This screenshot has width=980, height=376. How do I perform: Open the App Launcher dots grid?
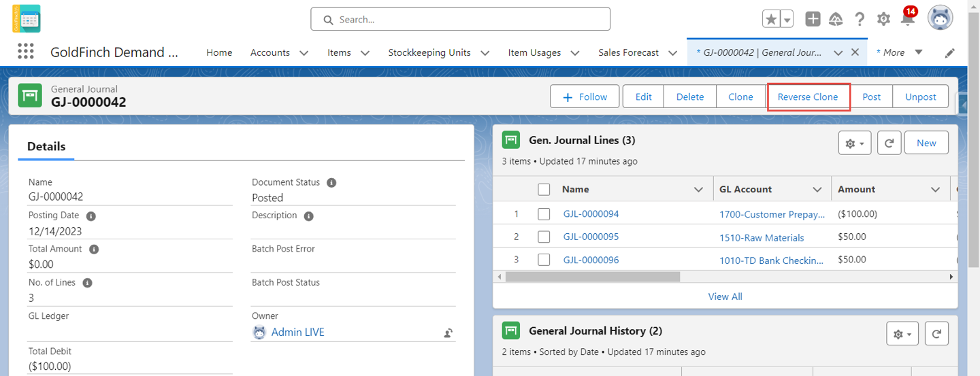pos(25,52)
